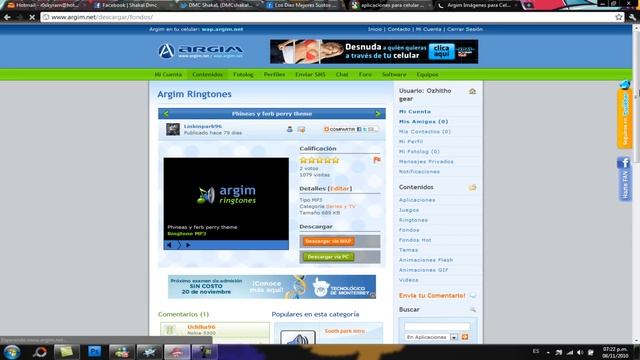Click the Buscar search text field
This screenshot has height=360, width=640.
(437, 327)
